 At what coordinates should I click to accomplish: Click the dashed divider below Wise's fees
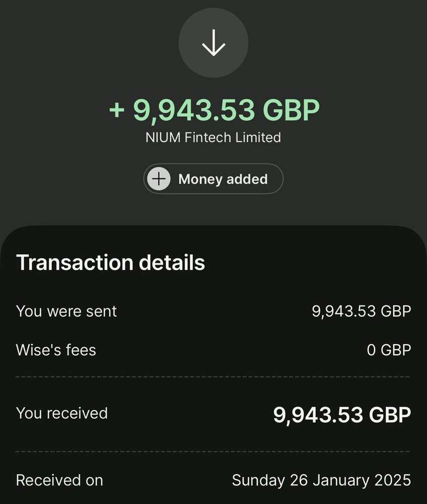pos(213,376)
